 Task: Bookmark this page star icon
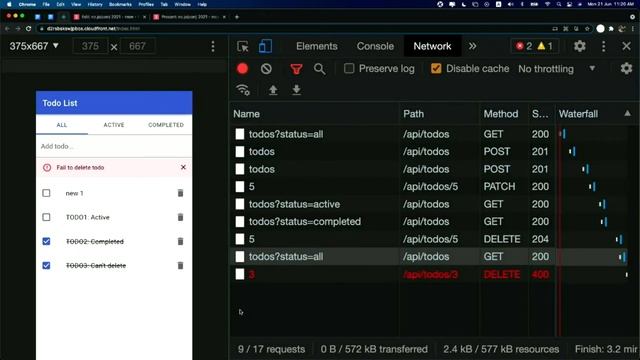click(587, 29)
